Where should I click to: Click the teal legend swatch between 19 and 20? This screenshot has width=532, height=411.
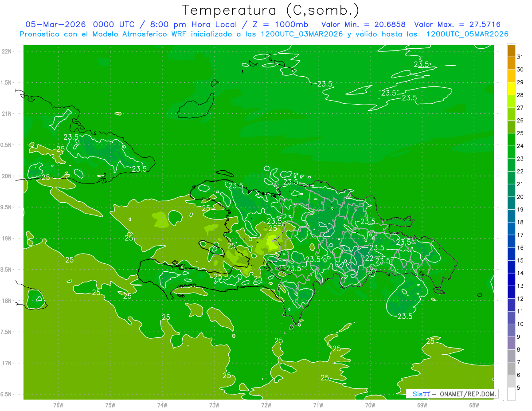(x=511, y=203)
